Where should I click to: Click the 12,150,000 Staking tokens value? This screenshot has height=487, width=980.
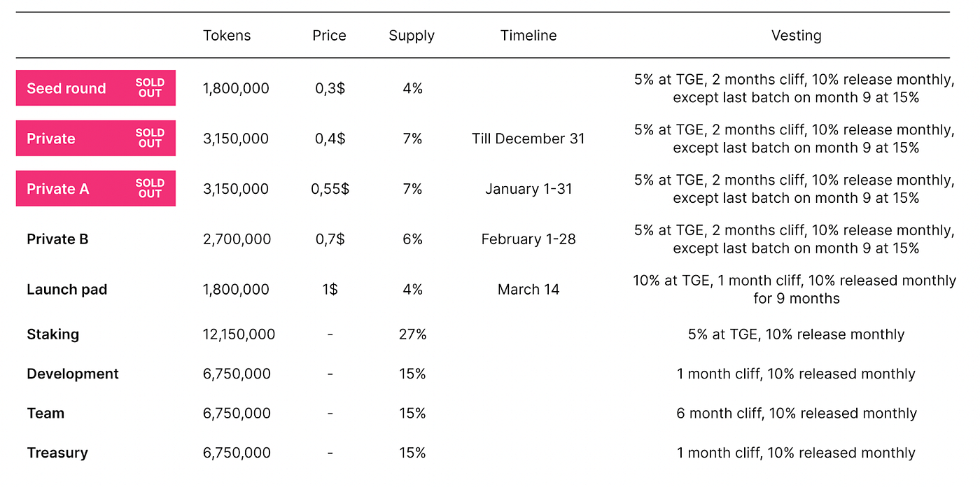point(239,334)
